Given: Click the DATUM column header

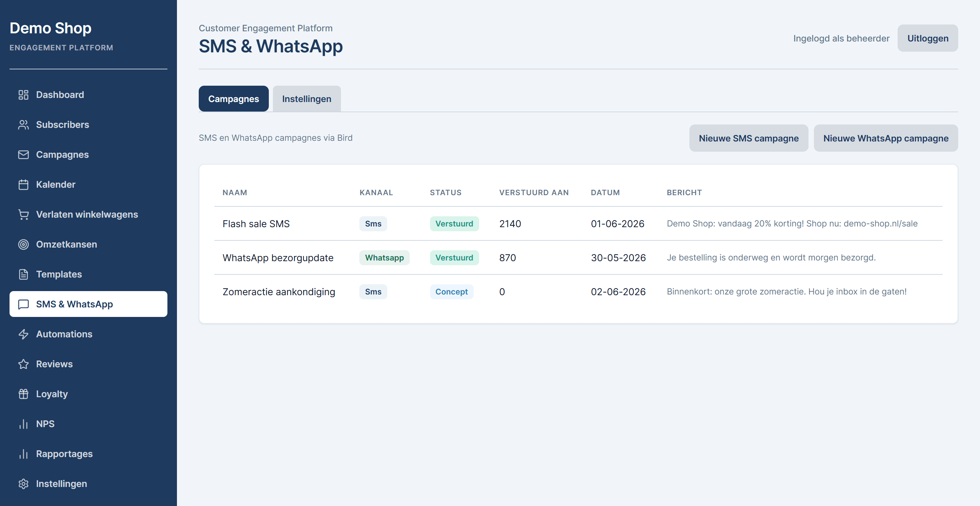Looking at the screenshot, I should [x=605, y=193].
